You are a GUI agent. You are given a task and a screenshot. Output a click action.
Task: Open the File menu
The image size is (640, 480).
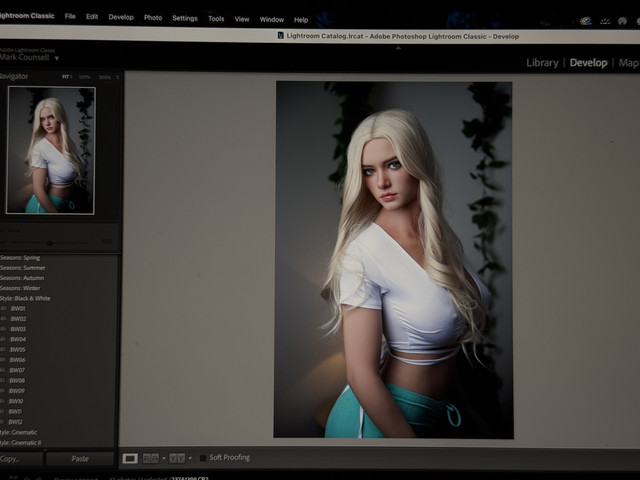[x=70, y=16]
